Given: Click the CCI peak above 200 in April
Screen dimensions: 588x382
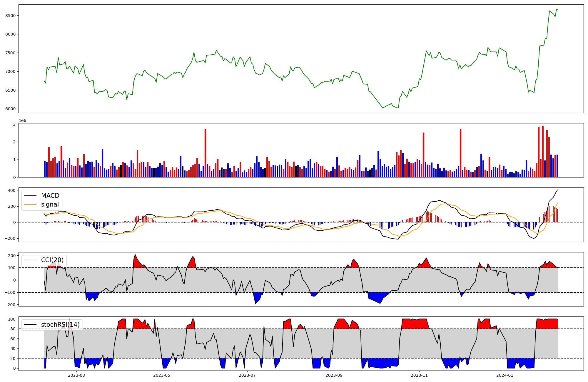Looking at the screenshot, I should (135, 255).
